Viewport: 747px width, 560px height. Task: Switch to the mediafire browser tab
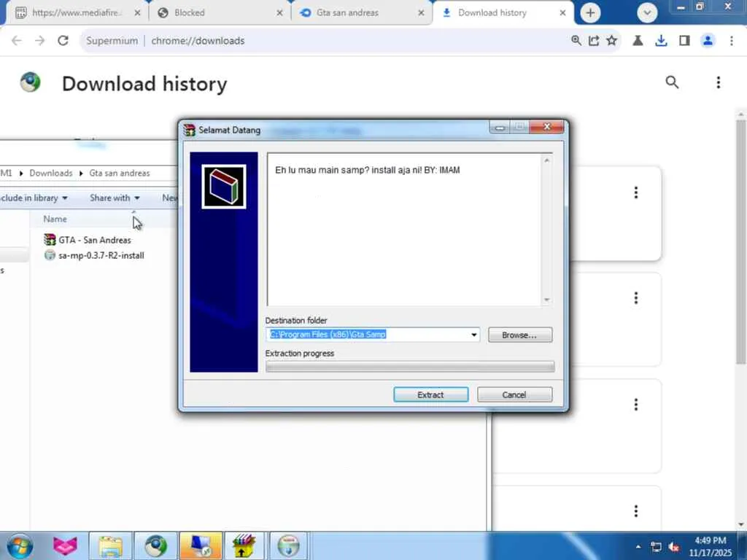click(x=77, y=13)
